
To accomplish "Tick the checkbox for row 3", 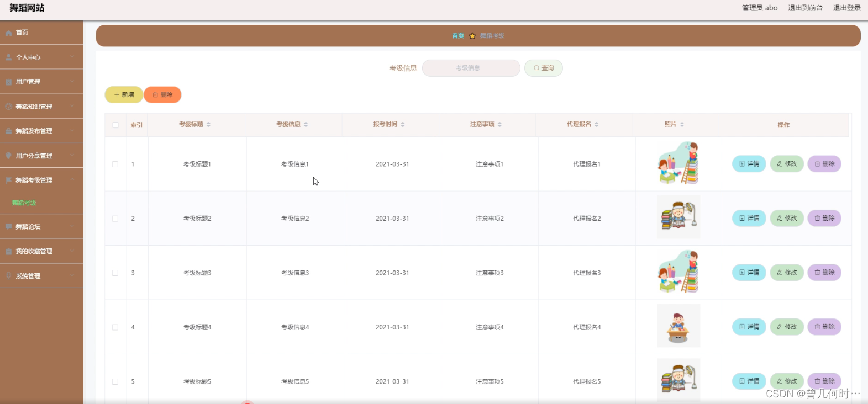I will pos(115,273).
